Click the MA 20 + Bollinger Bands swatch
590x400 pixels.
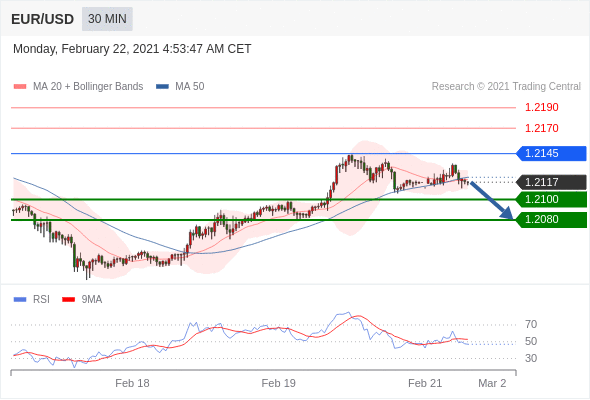(x=20, y=87)
